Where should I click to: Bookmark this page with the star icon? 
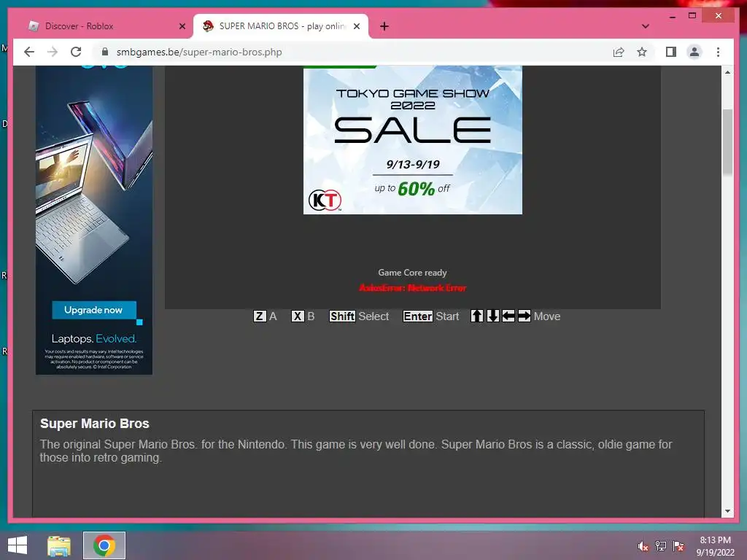pos(642,52)
